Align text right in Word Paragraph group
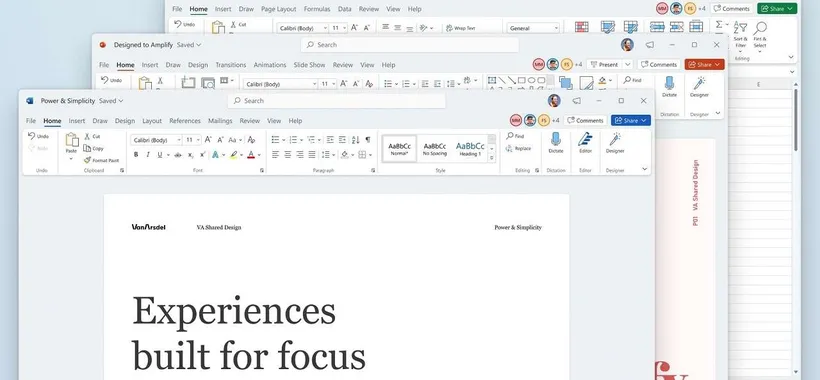The width and height of the screenshot is (820, 380). pos(300,155)
